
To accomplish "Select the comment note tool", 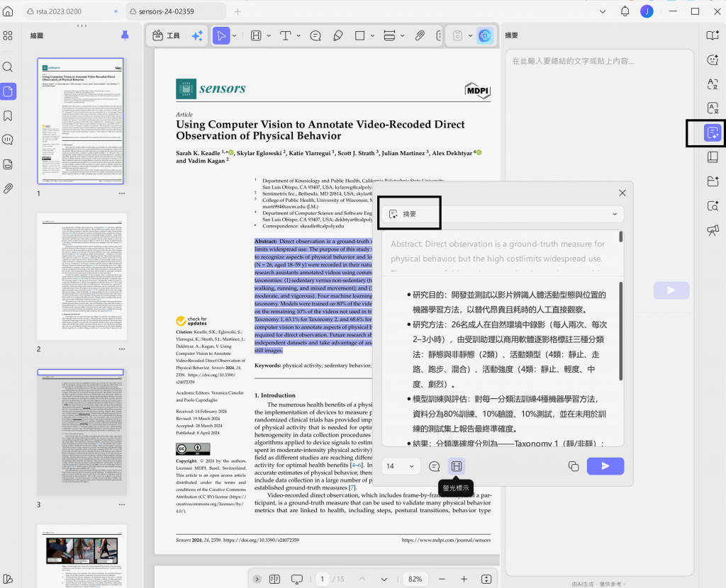I will tap(315, 35).
